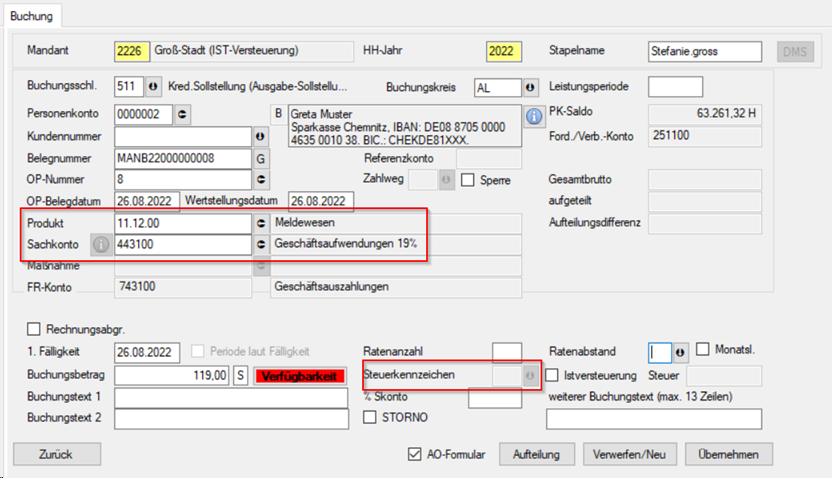832x478 pixels.
Task: Click the red Verfügbarkeit indicator
Action: [x=299, y=376]
